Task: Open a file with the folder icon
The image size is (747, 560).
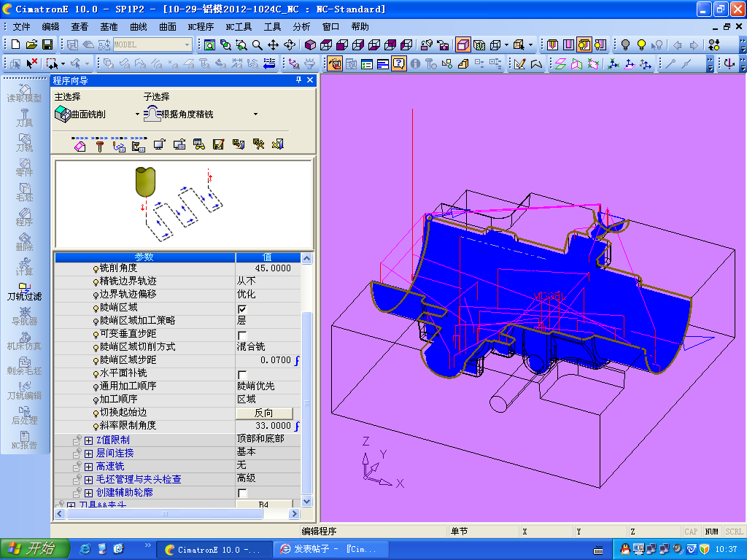Action: pyautogui.click(x=31, y=44)
